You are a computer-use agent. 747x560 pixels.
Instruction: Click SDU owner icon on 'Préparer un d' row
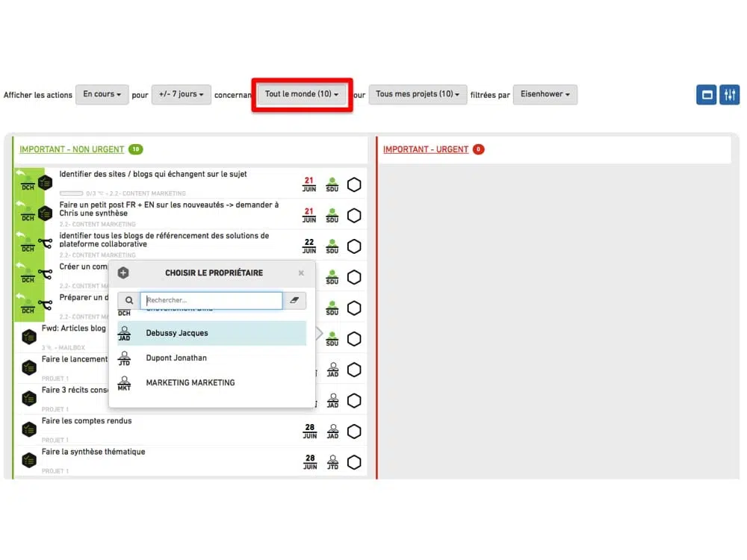(332, 308)
